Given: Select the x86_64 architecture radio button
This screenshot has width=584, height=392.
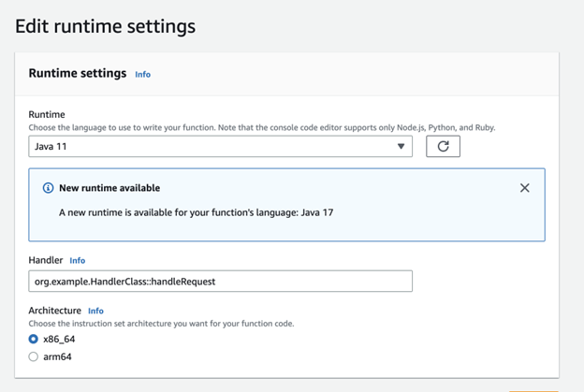Looking at the screenshot, I should click(x=33, y=339).
